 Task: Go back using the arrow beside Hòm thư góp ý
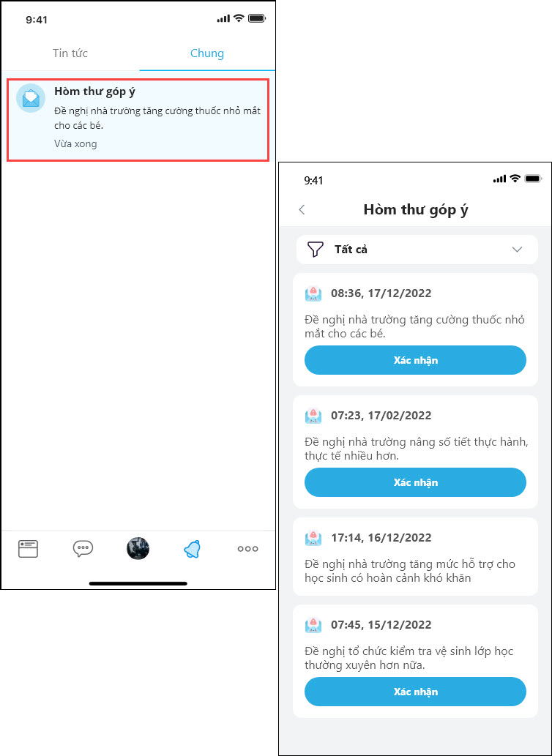tap(302, 210)
